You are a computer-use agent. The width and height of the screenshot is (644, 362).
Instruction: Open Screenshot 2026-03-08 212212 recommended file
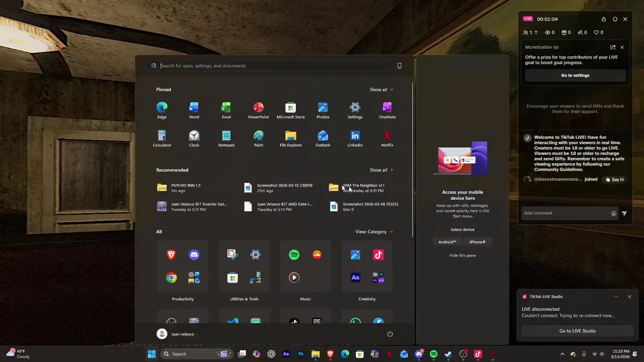(364, 207)
